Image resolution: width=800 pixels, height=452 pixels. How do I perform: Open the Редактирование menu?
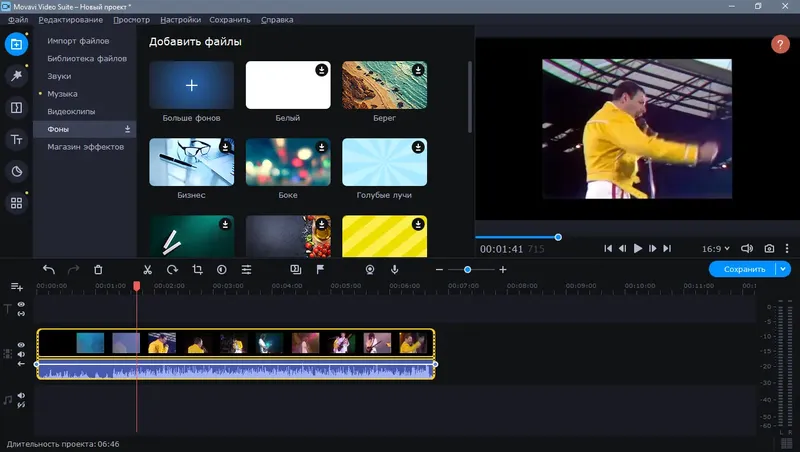70,19
